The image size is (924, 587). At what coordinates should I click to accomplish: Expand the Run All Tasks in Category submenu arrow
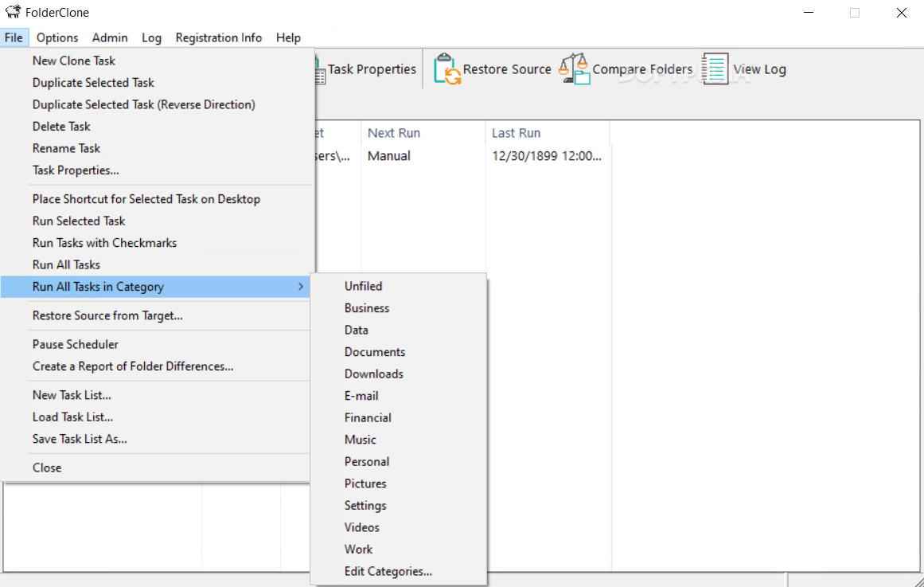click(x=301, y=286)
